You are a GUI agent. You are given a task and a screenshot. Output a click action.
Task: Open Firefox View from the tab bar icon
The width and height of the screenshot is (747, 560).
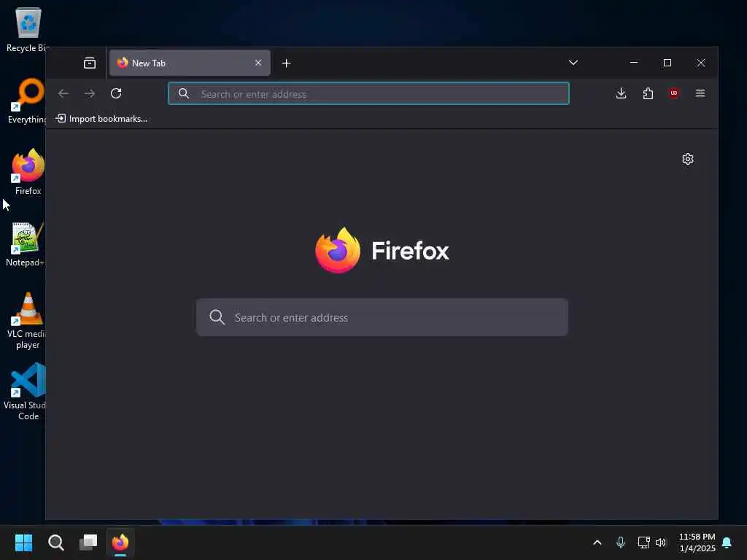point(90,63)
